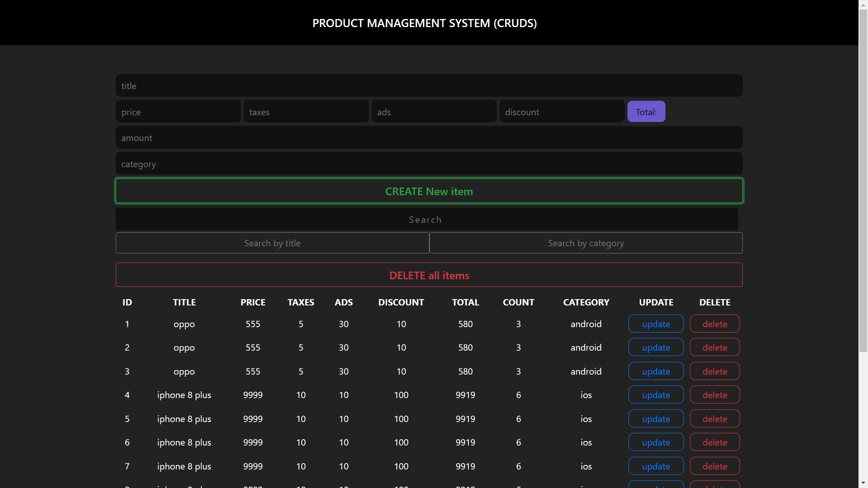Delete iphone 8 plus item ID 7
The width and height of the screenshot is (868, 488).
click(x=715, y=466)
